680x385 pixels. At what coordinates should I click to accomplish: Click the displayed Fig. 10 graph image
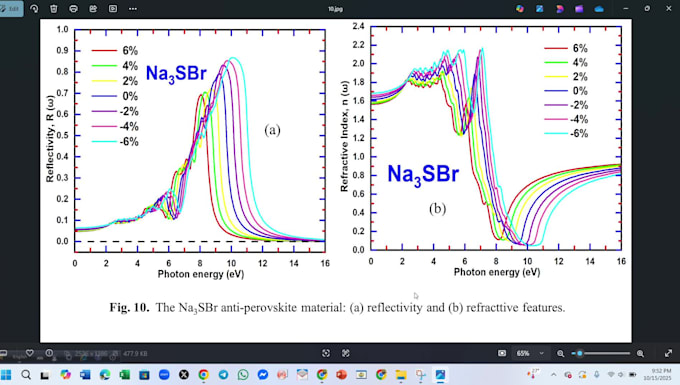point(336,180)
